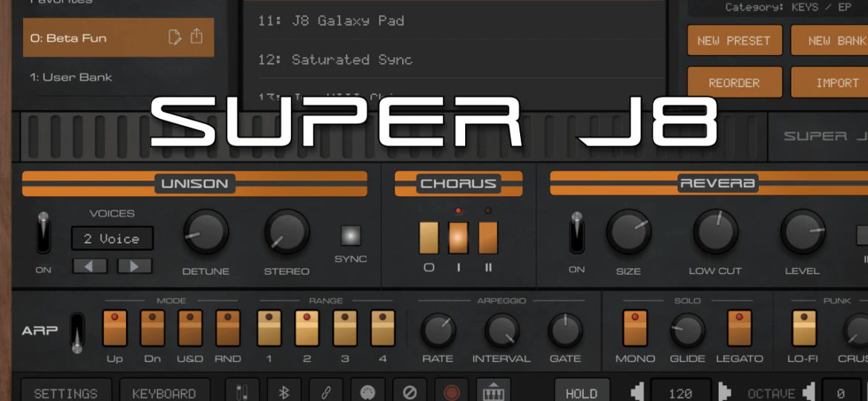Set arpeggio mode to Up
The height and width of the screenshot is (401, 868).
[114, 328]
